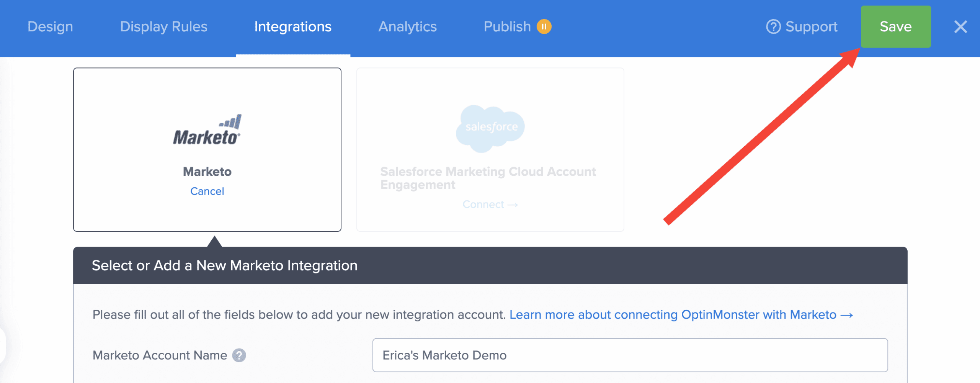
Task: Click the Salesforce cloud logo
Action: [x=490, y=128]
